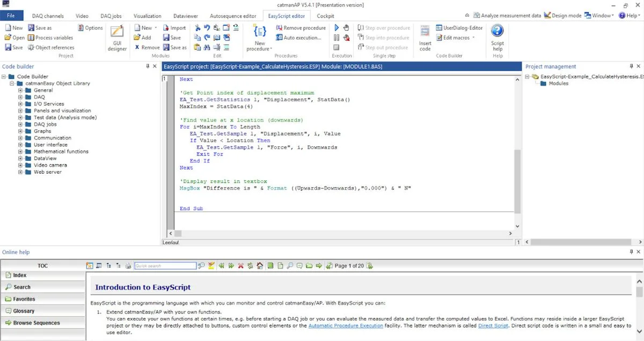Open help Favorites section
644x341 pixels.
43,299
